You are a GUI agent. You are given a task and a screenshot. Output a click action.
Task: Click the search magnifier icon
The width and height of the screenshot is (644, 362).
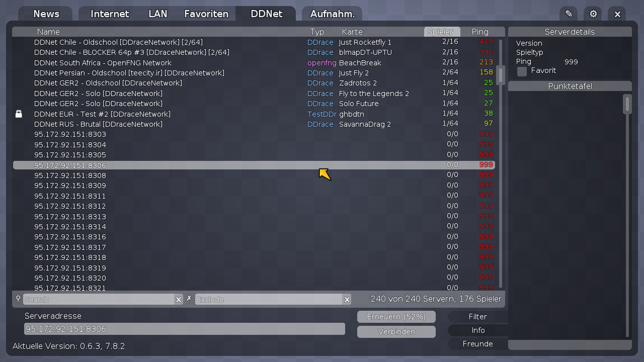[18, 299]
